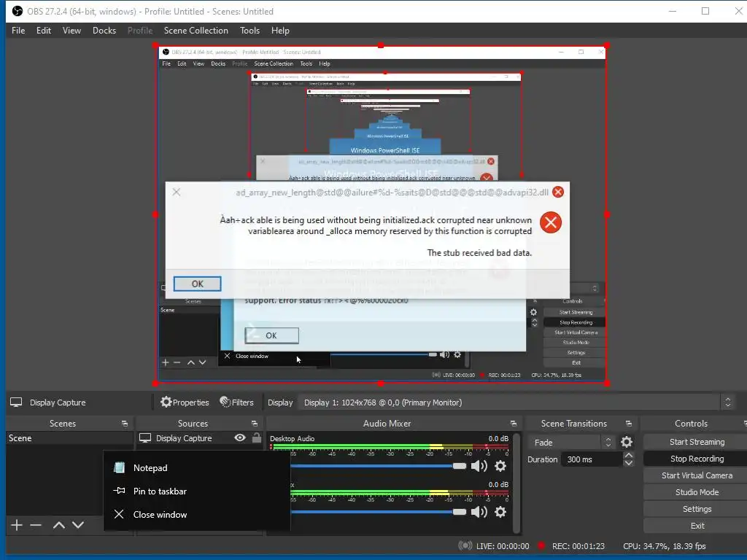Viewport: 747px width, 560px height.
Task: Add a new scene with plus icon
Action: [17, 525]
